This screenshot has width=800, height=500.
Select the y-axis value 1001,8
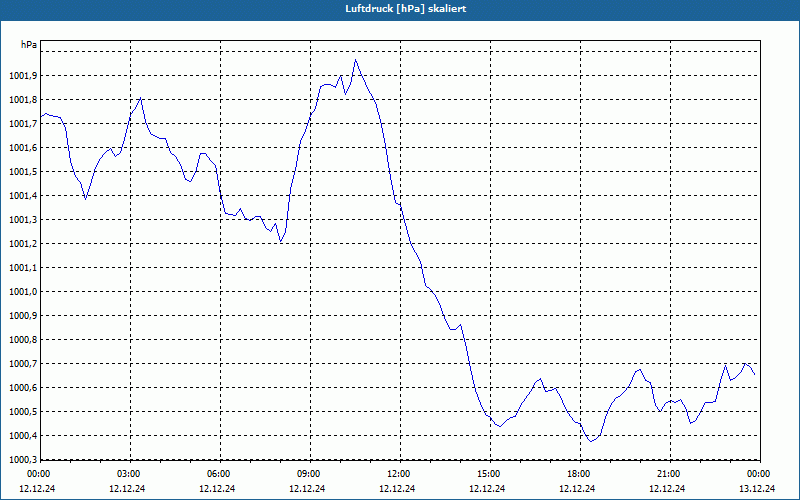point(23,99)
